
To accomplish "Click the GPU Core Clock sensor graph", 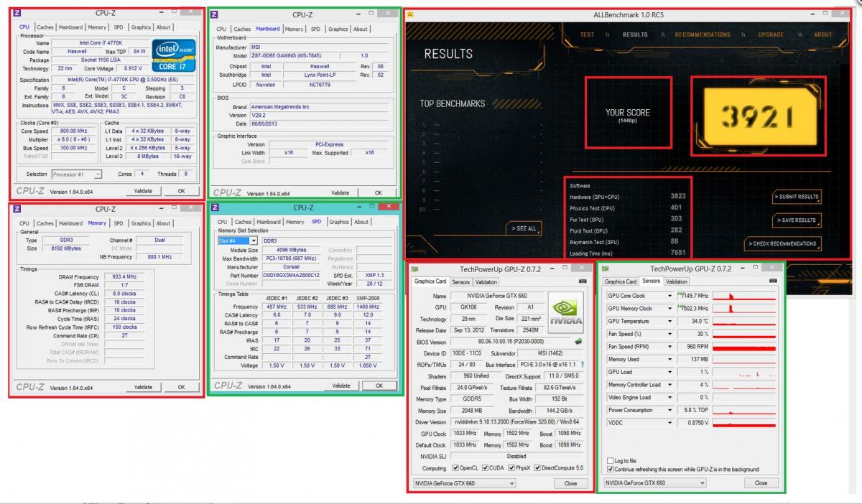I will pos(743,296).
